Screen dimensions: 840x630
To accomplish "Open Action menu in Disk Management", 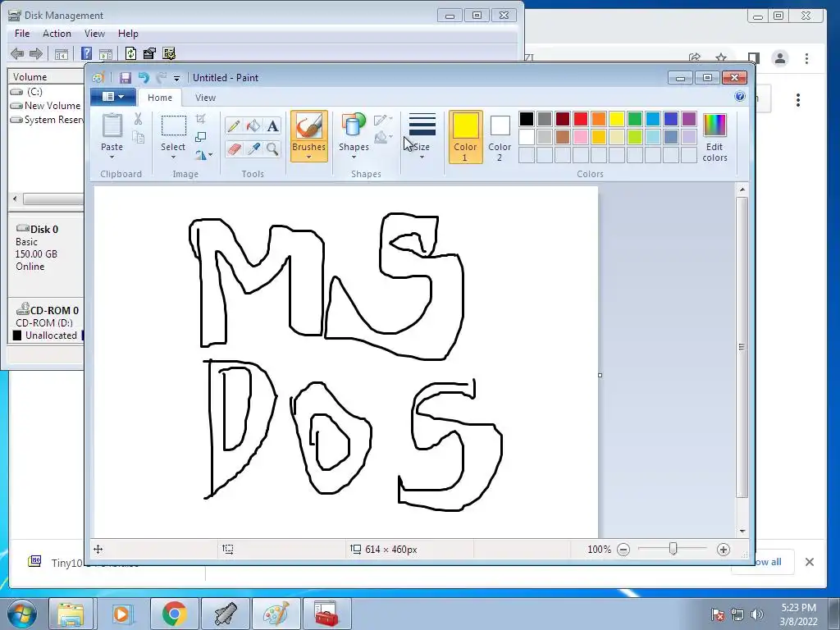I will point(57,33).
